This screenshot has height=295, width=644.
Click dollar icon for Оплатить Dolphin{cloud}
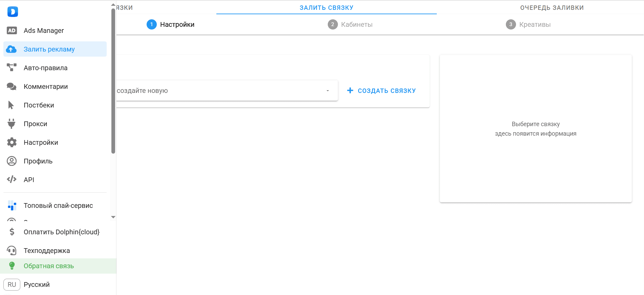point(12,232)
